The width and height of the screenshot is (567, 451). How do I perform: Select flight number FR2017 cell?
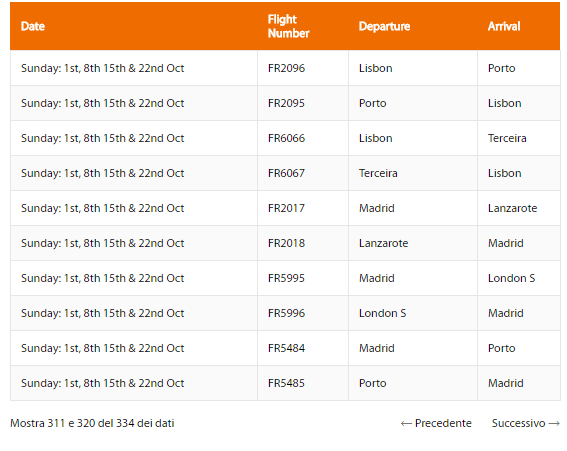click(x=303, y=208)
